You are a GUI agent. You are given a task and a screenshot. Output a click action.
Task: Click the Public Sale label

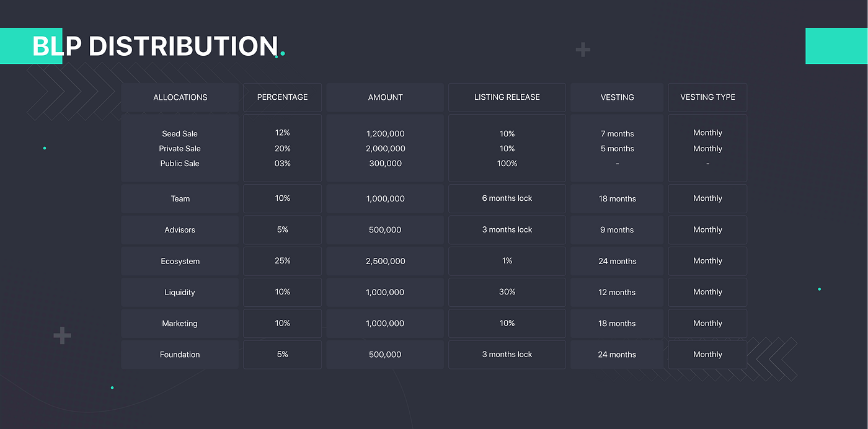tap(180, 164)
